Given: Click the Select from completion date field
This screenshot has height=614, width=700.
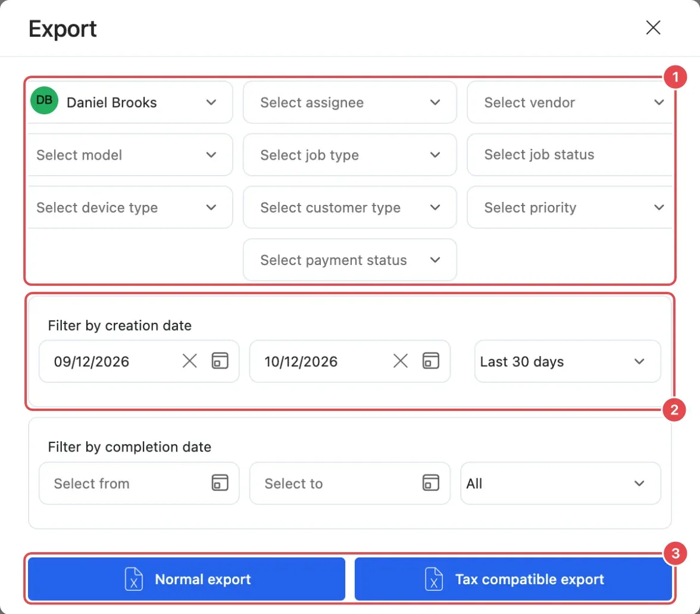Looking at the screenshot, I should (x=139, y=483).
